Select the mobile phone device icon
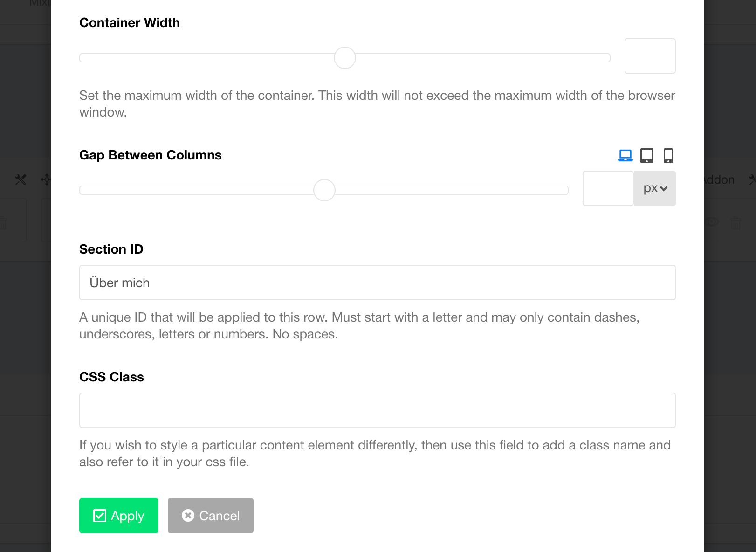The width and height of the screenshot is (756, 552). (x=668, y=155)
